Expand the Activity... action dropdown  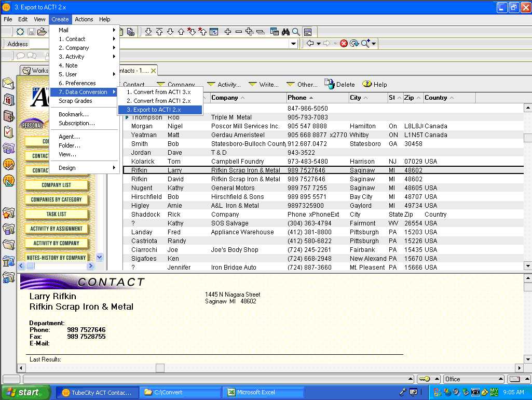[x=224, y=85]
